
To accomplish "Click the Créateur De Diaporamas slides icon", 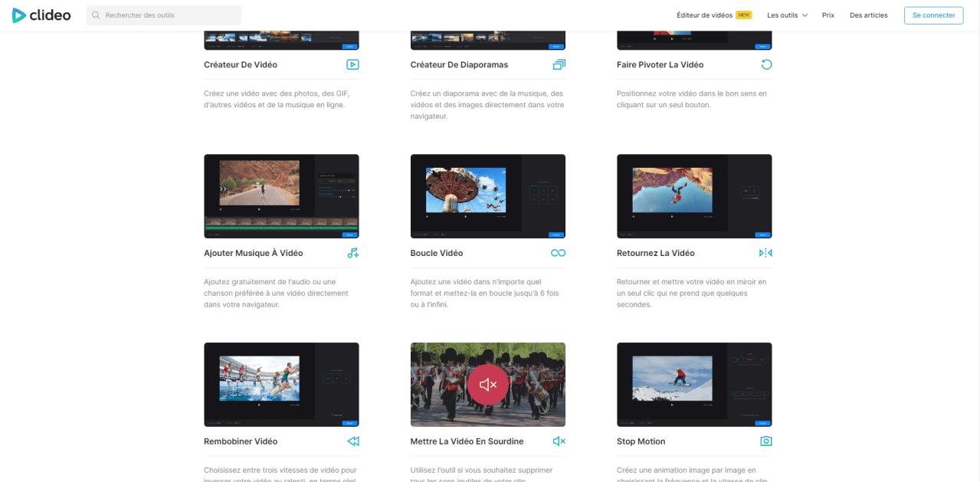I will [x=559, y=65].
